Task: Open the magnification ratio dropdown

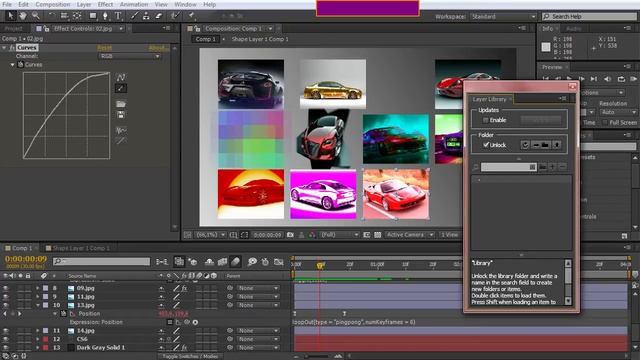Action: point(210,235)
